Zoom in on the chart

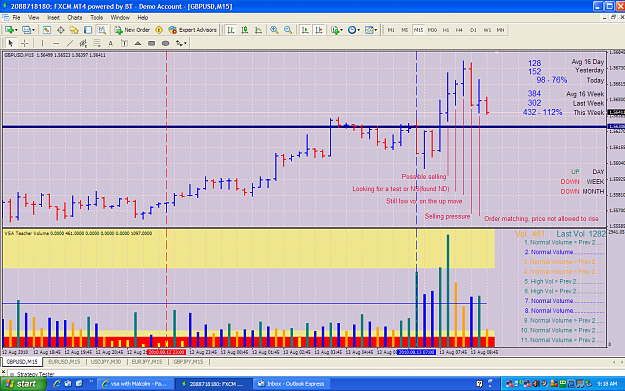[x=274, y=30]
